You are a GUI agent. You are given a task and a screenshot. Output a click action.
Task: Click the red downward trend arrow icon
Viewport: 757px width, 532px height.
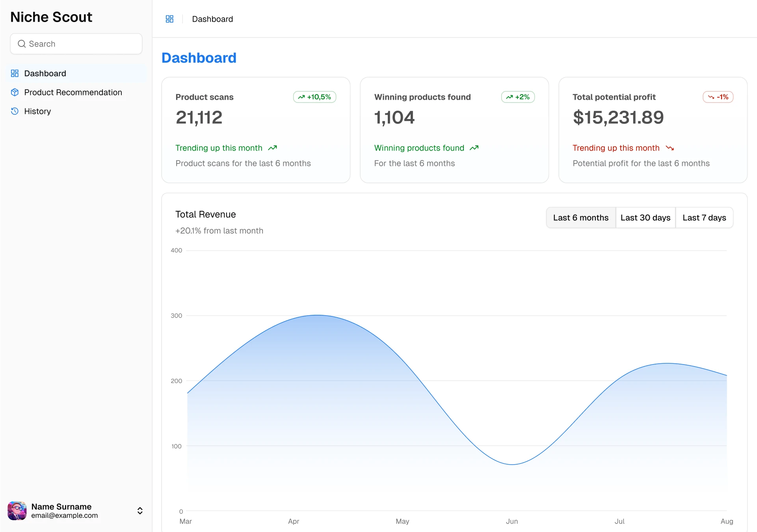[x=670, y=148]
